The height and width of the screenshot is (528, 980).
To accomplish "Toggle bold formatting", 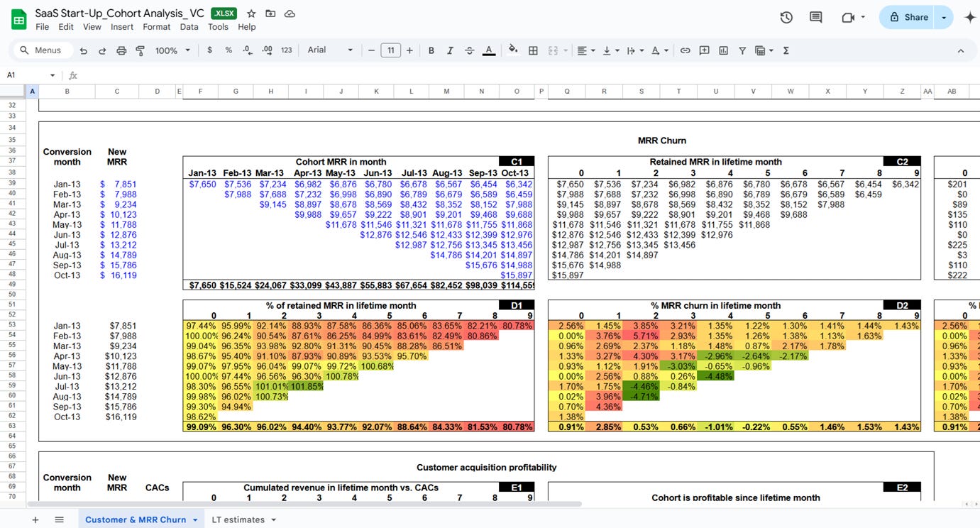I will tap(431, 50).
